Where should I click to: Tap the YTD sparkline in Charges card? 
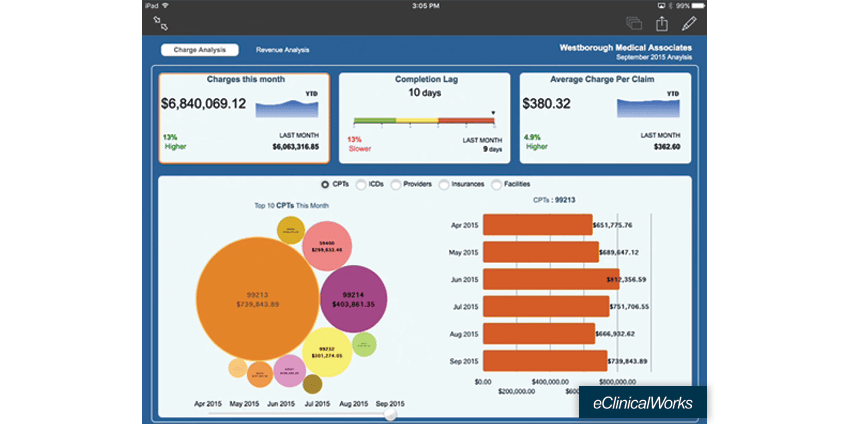[287, 108]
